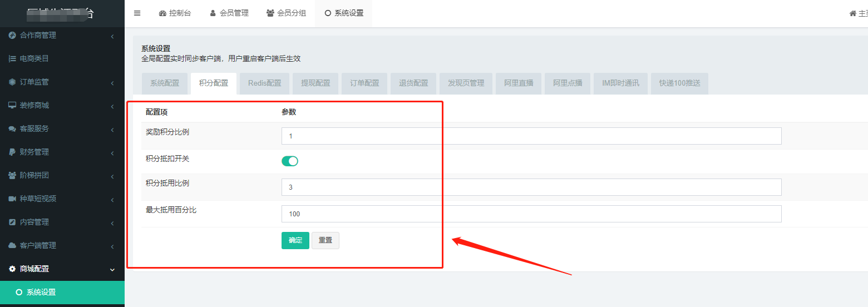Click the 种草短视频 sidebar label

(38, 199)
